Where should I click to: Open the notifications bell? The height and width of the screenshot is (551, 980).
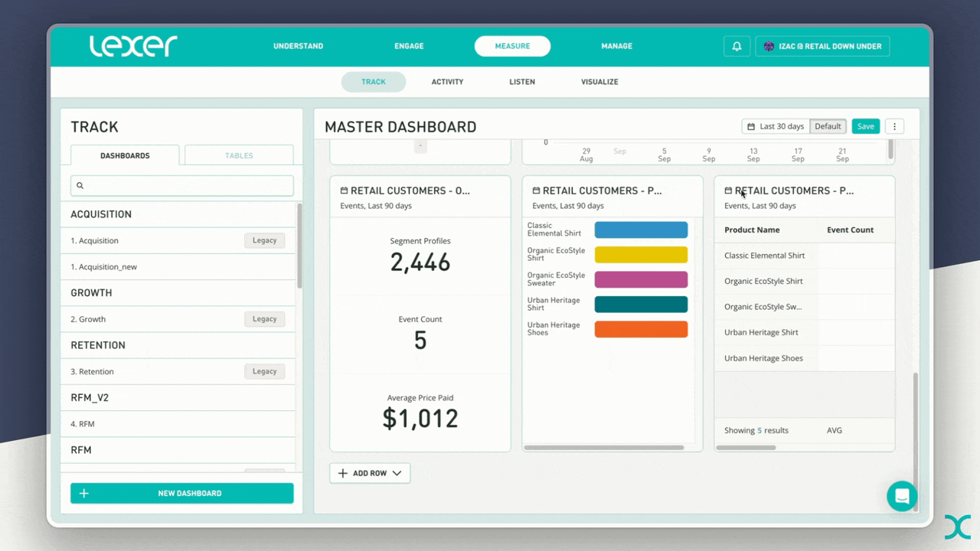coord(737,46)
